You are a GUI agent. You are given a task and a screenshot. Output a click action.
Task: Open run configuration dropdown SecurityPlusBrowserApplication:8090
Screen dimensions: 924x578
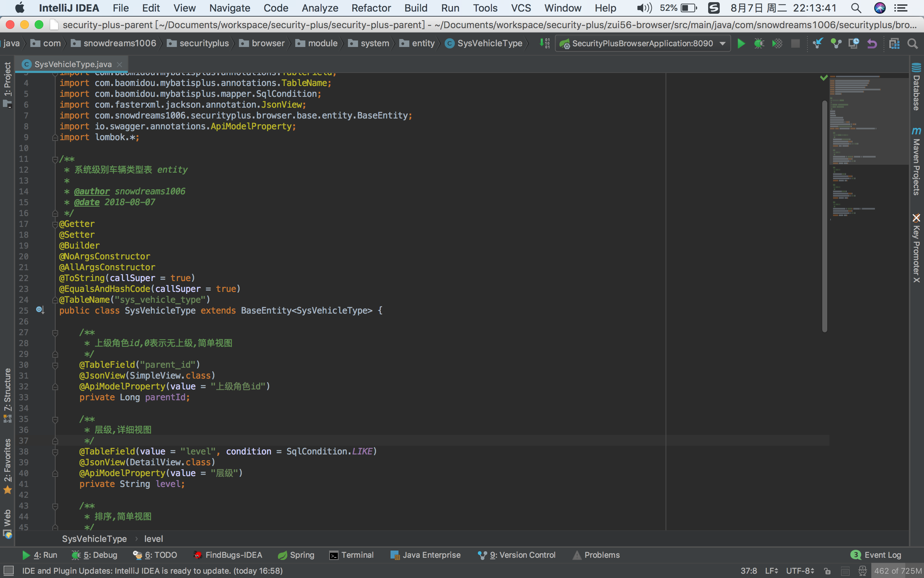pos(642,44)
